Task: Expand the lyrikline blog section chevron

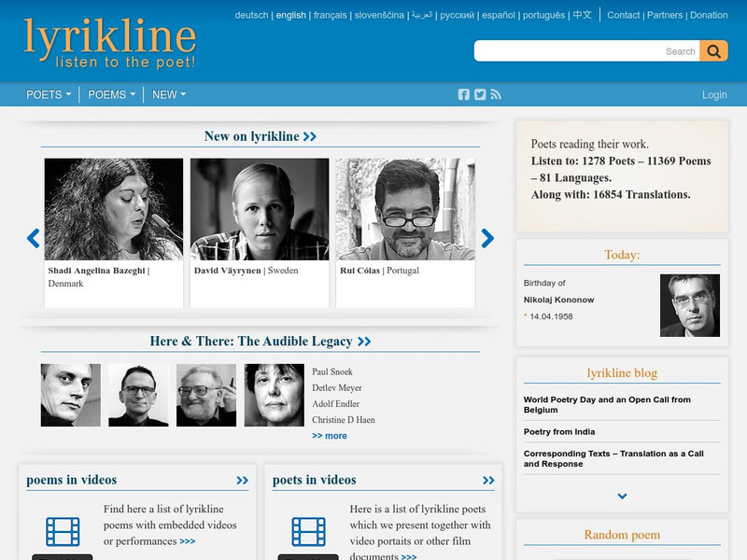Action: coord(620,497)
